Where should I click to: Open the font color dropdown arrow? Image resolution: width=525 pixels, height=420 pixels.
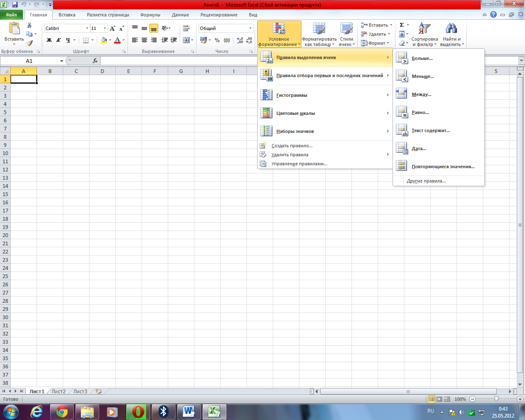point(123,40)
